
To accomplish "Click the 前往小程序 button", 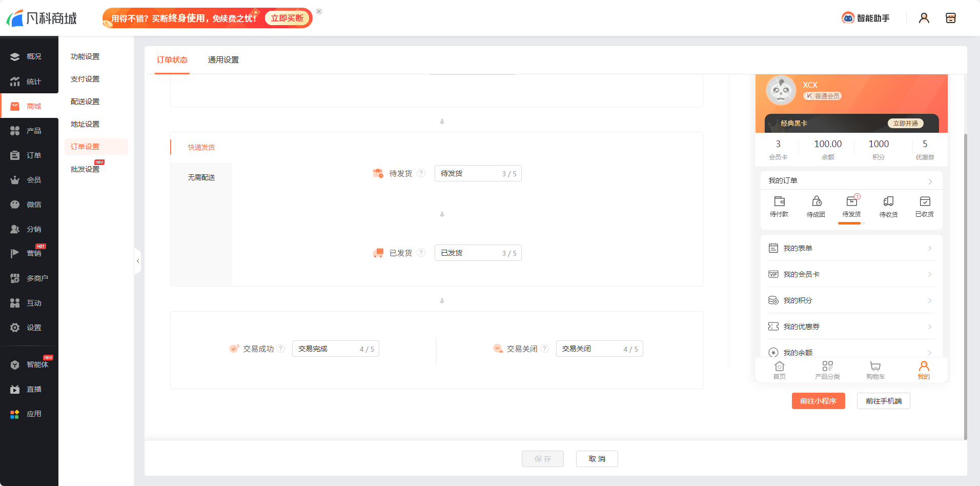I will (818, 401).
